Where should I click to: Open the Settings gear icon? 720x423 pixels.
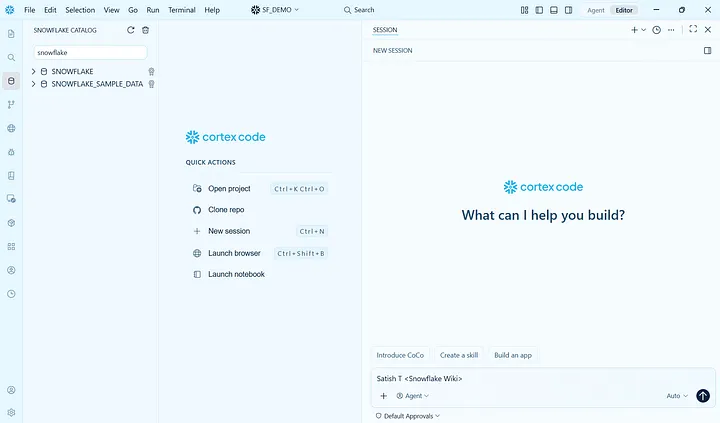tap(11, 412)
